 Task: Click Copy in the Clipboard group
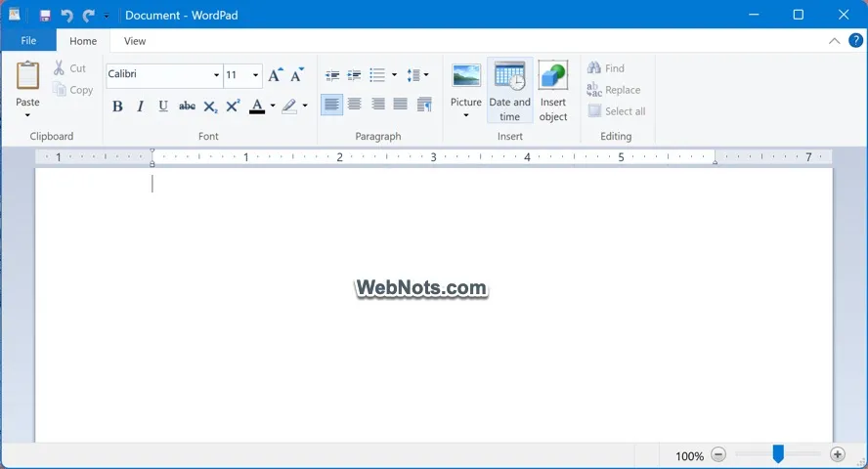[72, 90]
